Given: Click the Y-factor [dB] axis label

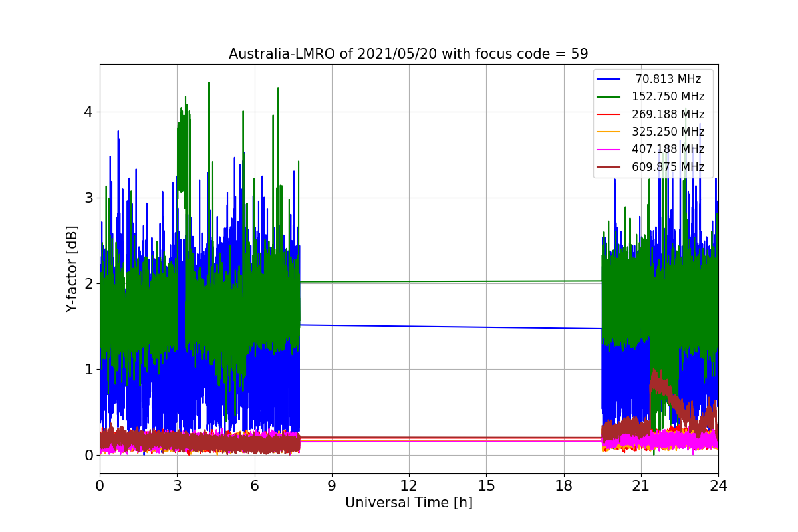Looking at the screenshot, I should pos(72,269).
